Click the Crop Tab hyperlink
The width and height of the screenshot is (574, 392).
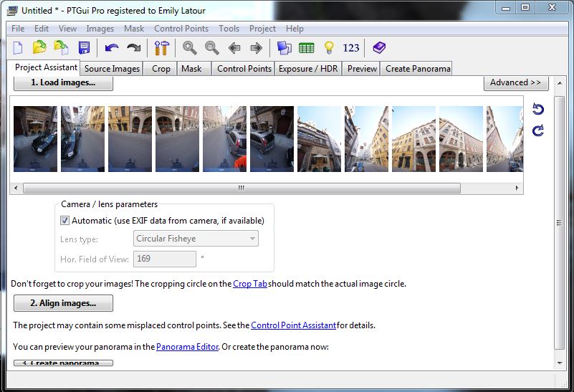click(x=249, y=284)
